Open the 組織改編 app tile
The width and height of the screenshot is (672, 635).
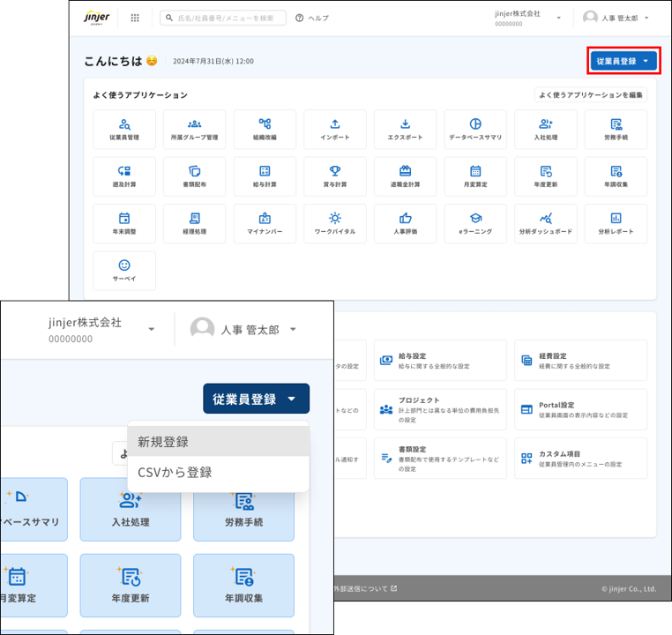pos(265,130)
